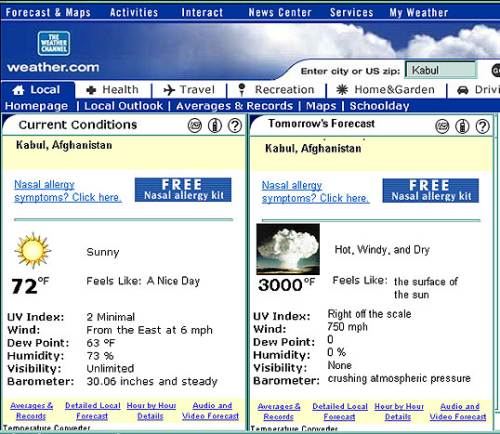500x434 pixels.
Task: Click the city or zip input field
Action: [441, 70]
